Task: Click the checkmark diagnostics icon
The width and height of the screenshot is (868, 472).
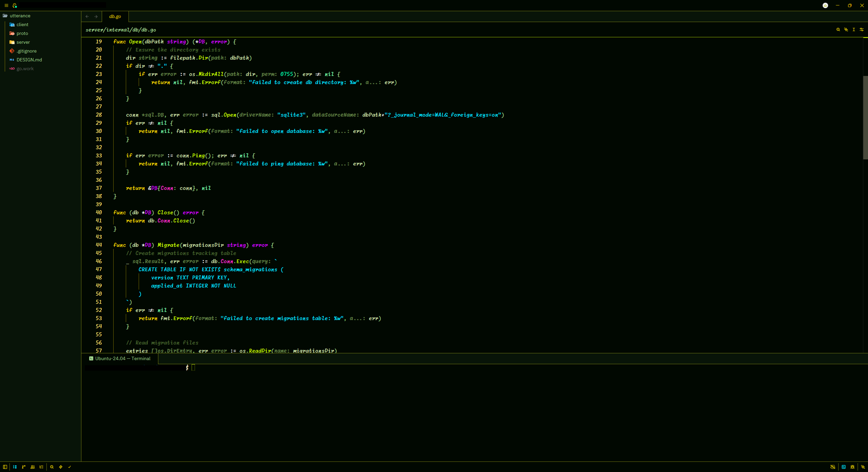Action: pos(70,467)
